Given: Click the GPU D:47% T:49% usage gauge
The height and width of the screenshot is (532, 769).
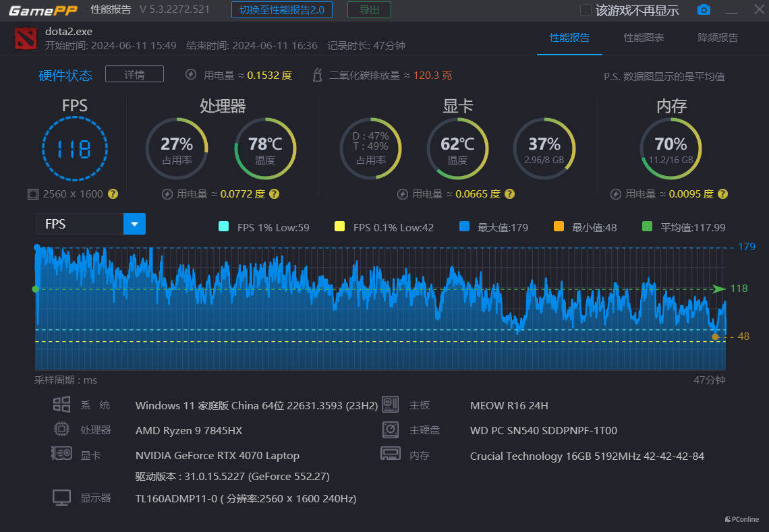Looking at the screenshot, I should (371, 148).
